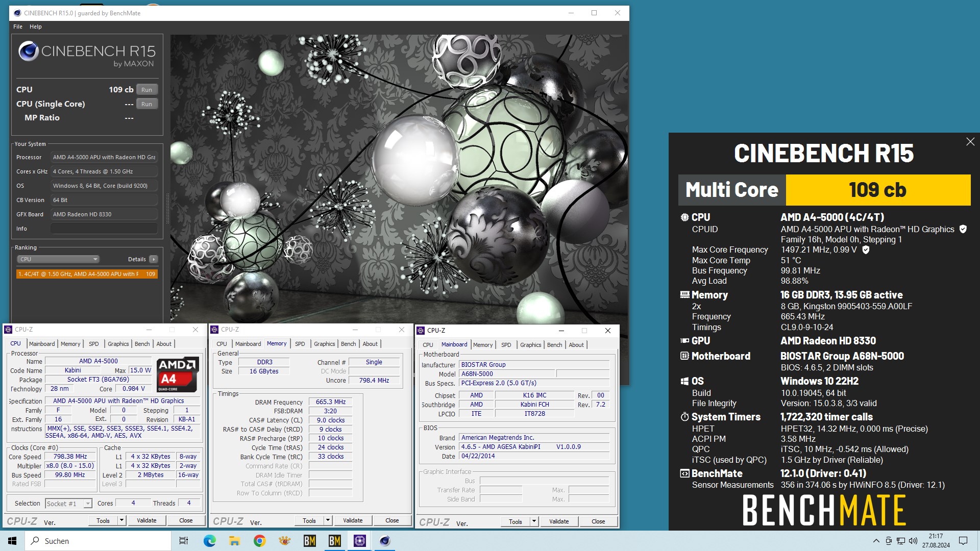
Task: Switch to CPU-Z via taskbar icon
Action: click(359, 541)
